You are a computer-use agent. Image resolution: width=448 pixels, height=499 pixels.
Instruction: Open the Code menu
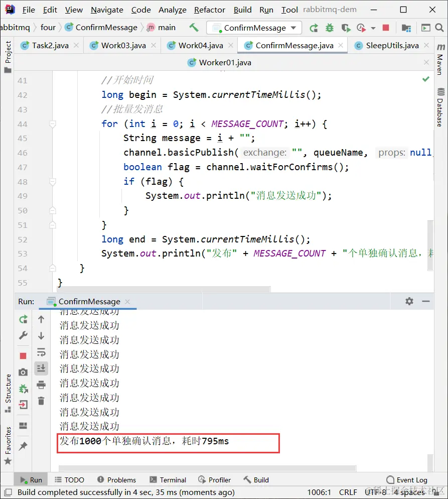(141, 10)
